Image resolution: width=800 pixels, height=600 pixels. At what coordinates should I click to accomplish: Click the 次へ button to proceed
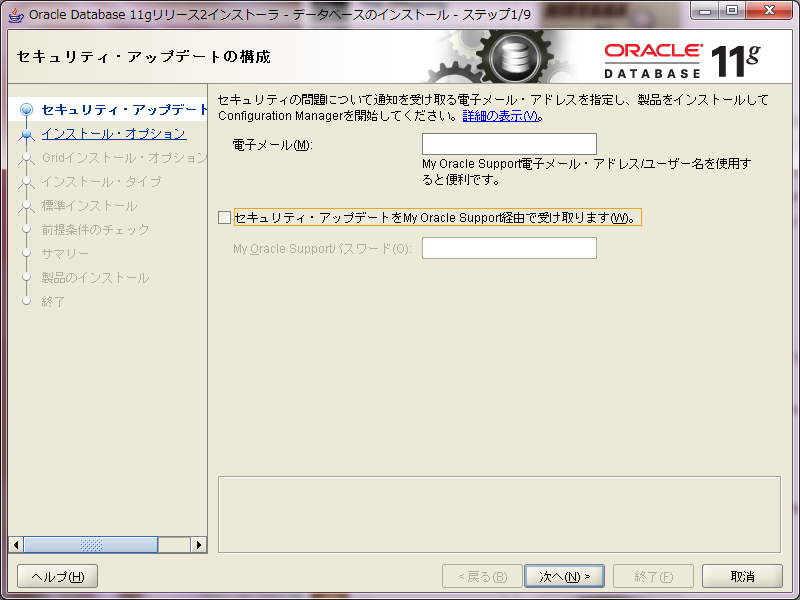[564, 576]
